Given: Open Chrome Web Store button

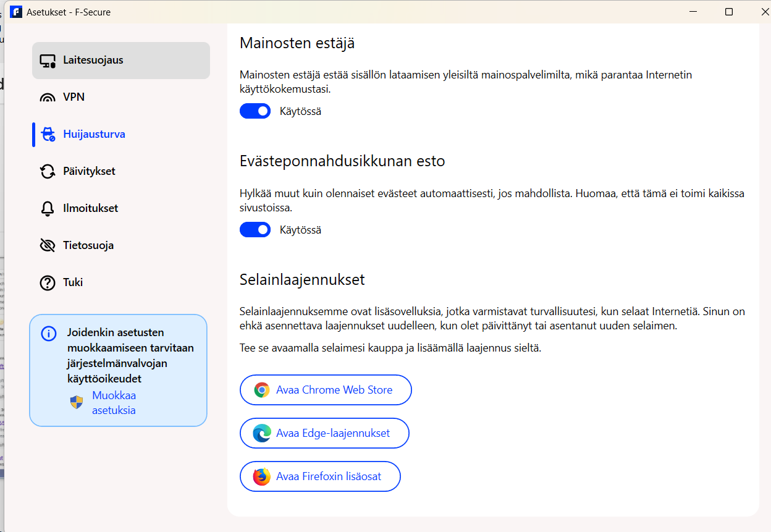Looking at the screenshot, I should pos(326,390).
